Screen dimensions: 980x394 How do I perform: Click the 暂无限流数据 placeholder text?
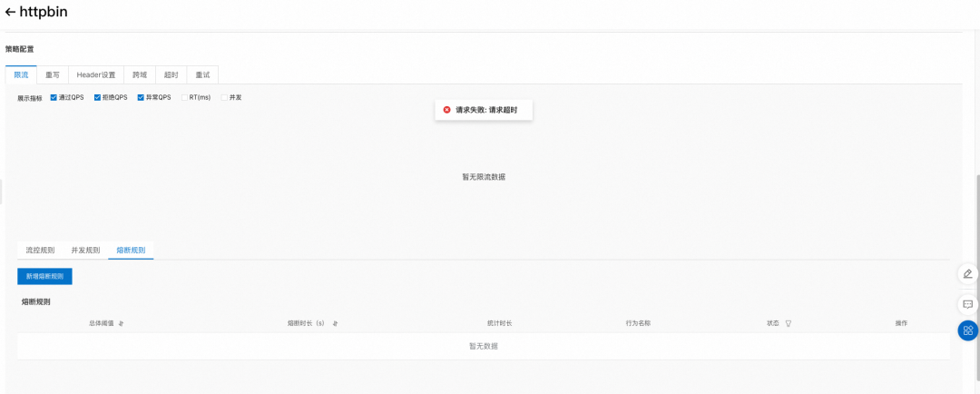tap(484, 177)
